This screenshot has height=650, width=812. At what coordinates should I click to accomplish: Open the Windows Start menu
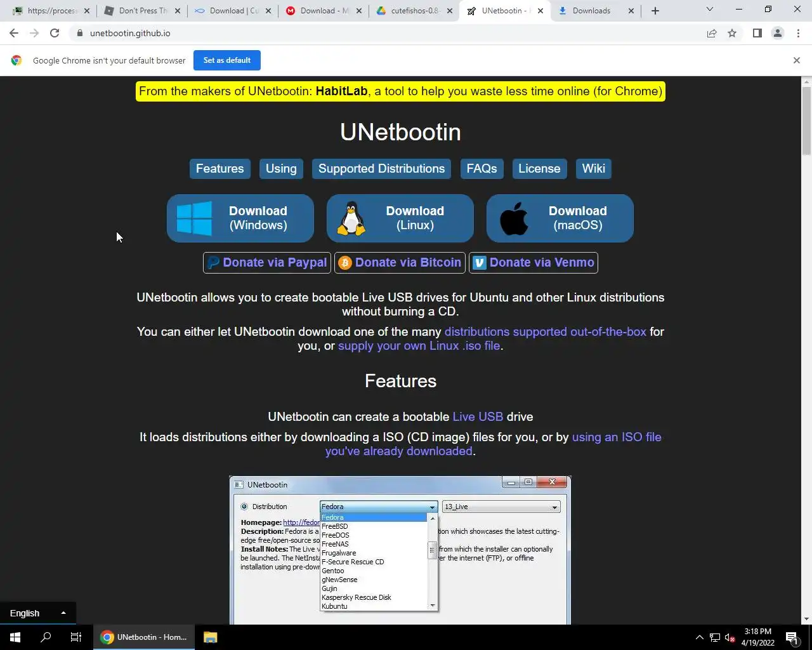(x=15, y=637)
